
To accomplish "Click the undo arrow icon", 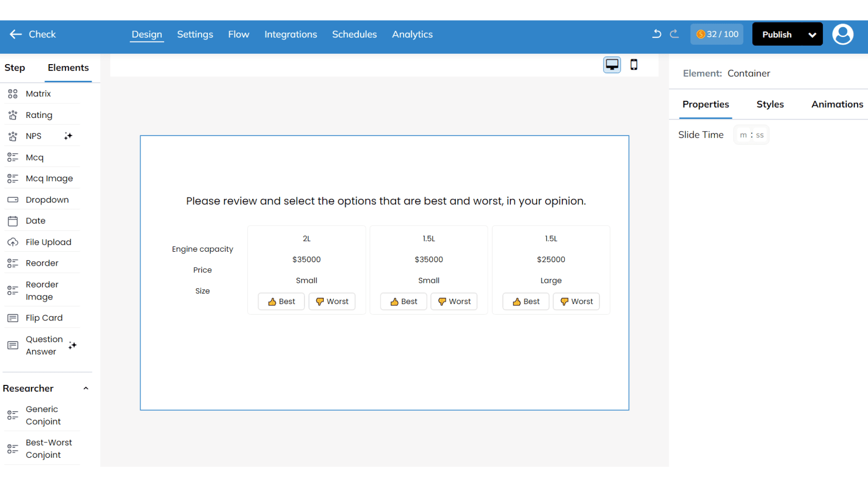I will 656,34.
